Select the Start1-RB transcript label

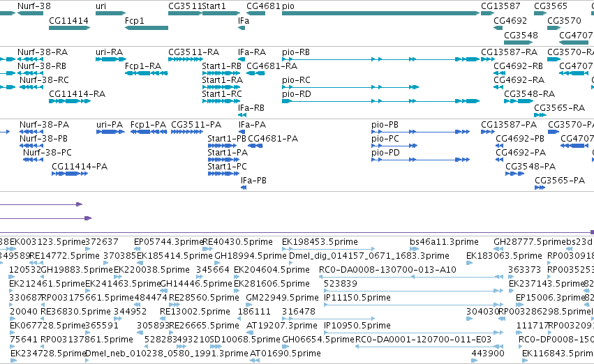tap(221, 66)
